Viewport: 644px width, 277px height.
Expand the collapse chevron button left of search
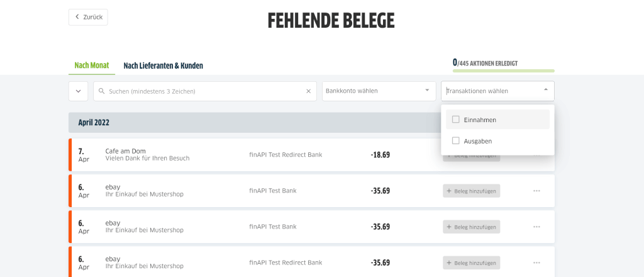point(78,91)
